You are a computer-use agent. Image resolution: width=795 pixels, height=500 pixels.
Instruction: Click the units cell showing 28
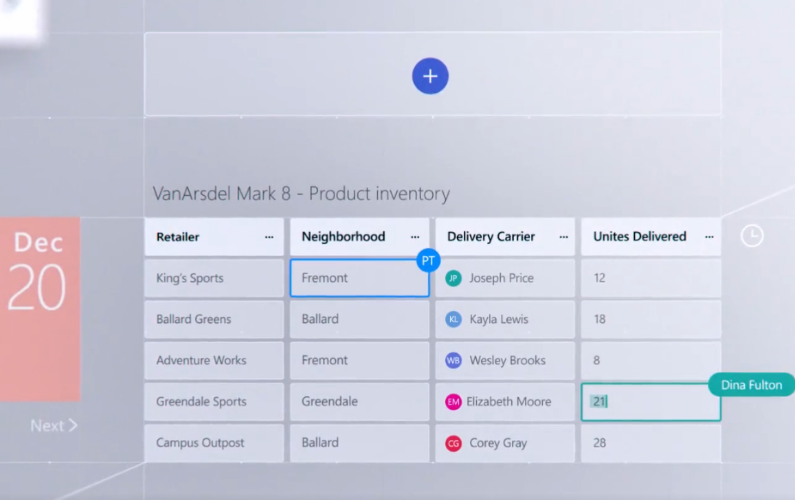[x=651, y=443]
